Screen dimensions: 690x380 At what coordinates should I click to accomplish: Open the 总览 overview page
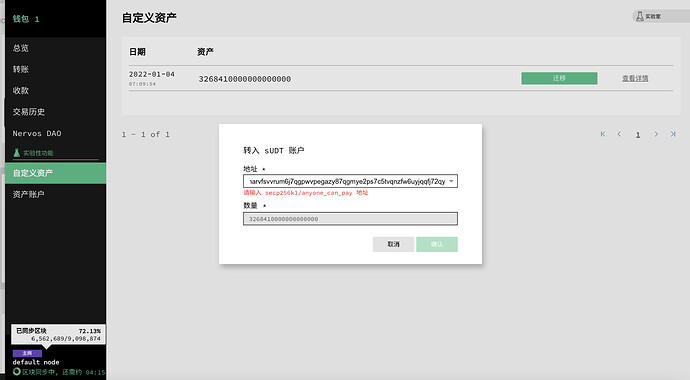point(21,48)
